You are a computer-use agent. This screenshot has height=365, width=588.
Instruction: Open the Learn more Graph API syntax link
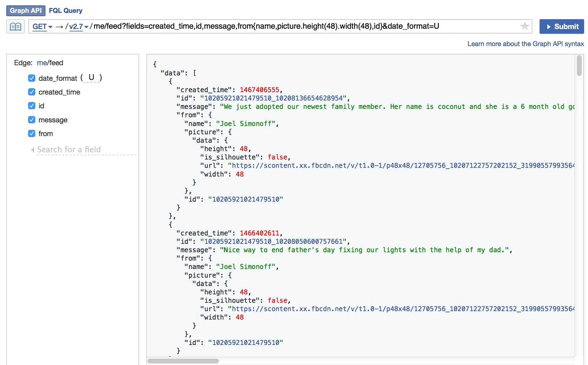[x=525, y=44]
